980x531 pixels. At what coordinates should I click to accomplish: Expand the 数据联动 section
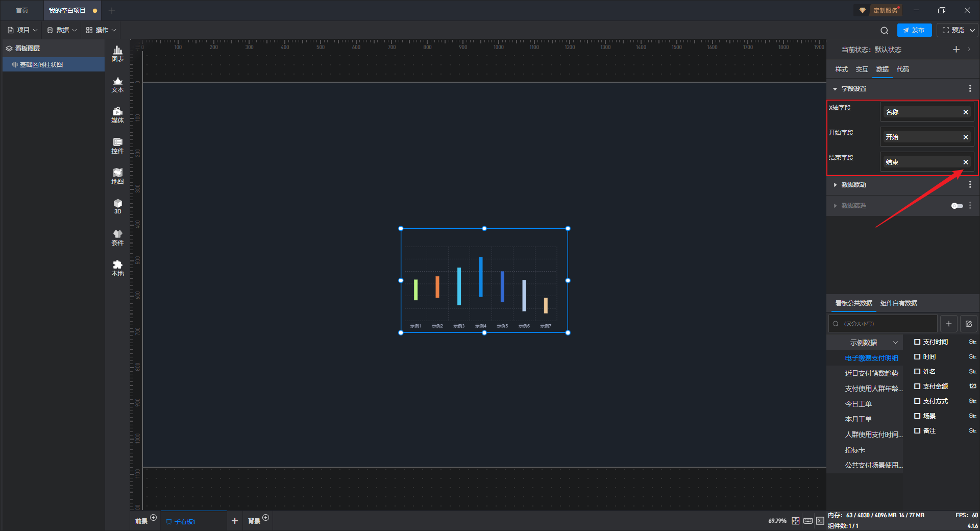pos(835,185)
